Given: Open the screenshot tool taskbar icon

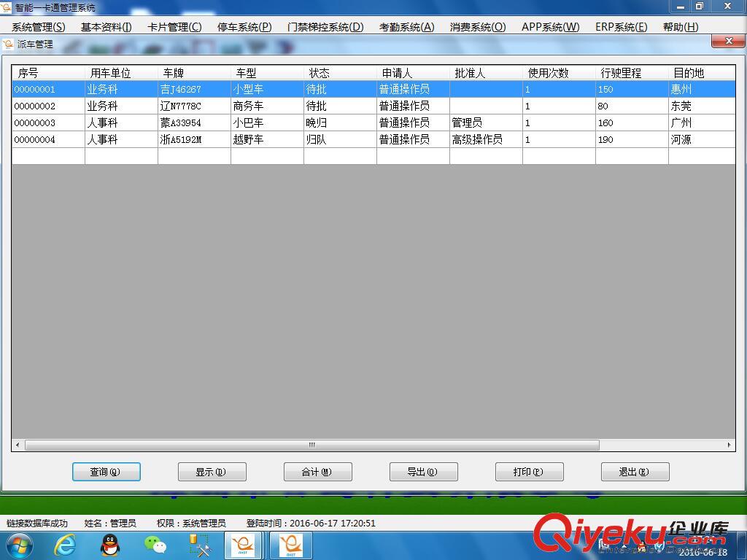Looking at the screenshot, I should (x=200, y=545).
